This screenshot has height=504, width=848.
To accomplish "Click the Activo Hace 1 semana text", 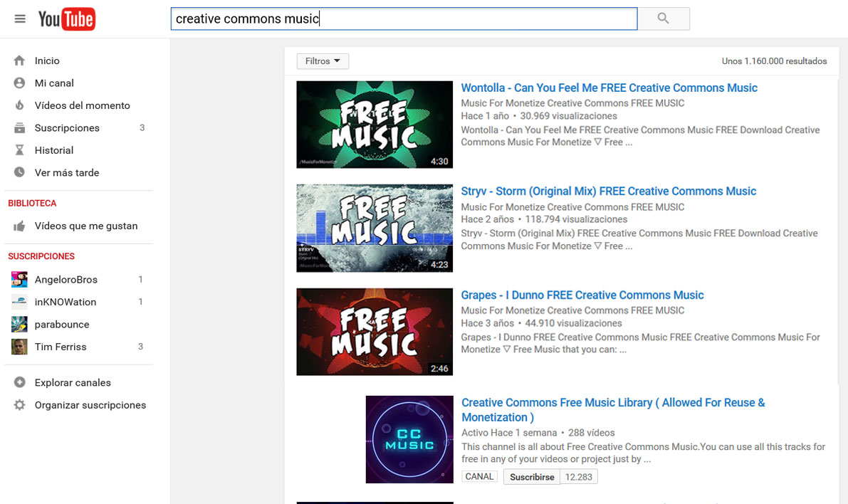I will [509, 433].
